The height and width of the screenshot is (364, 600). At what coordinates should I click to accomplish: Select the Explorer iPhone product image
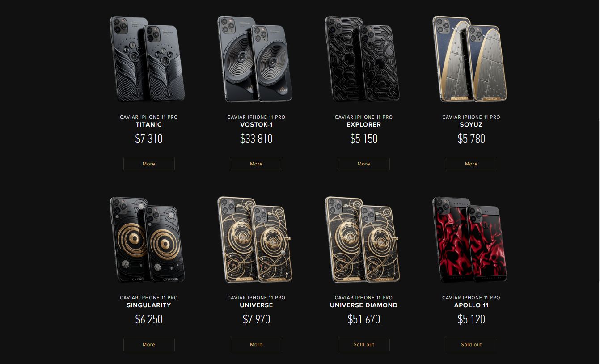363,59
